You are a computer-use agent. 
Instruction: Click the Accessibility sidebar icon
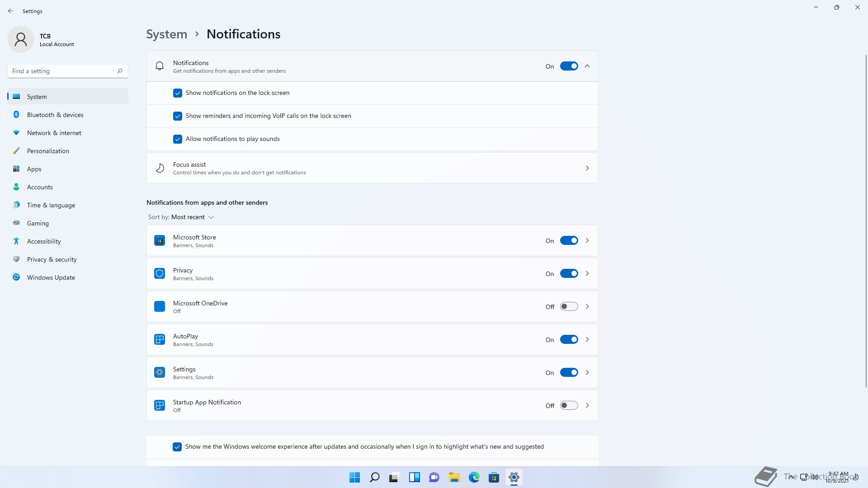click(x=16, y=241)
